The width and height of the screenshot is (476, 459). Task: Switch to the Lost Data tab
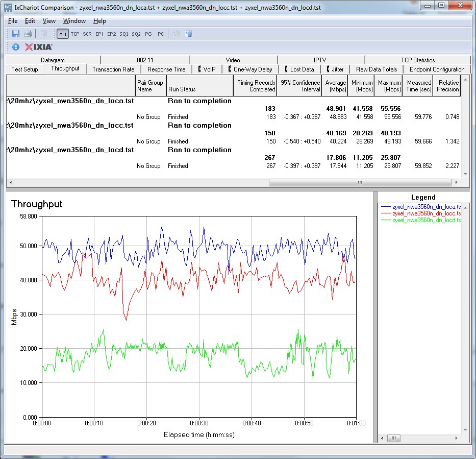point(299,69)
